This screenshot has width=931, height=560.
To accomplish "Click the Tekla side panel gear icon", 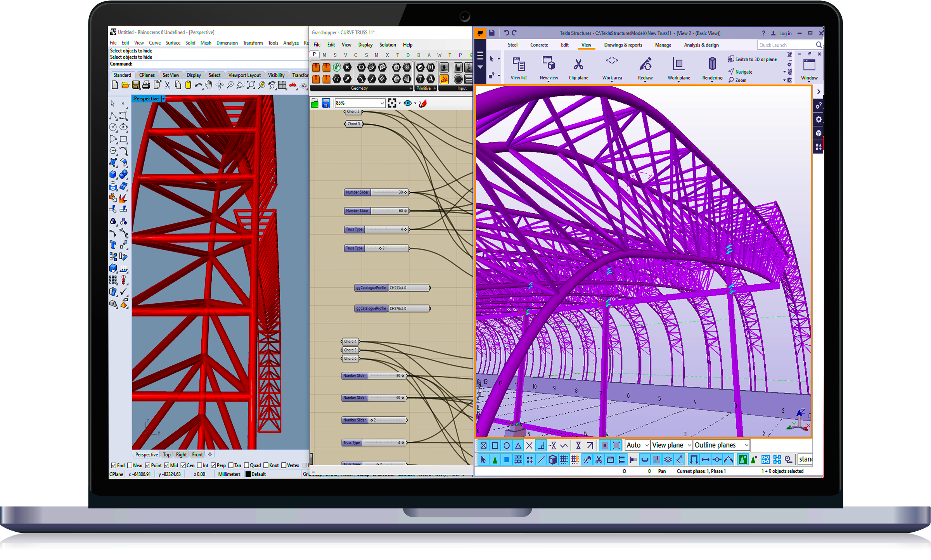I will pos(819,119).
